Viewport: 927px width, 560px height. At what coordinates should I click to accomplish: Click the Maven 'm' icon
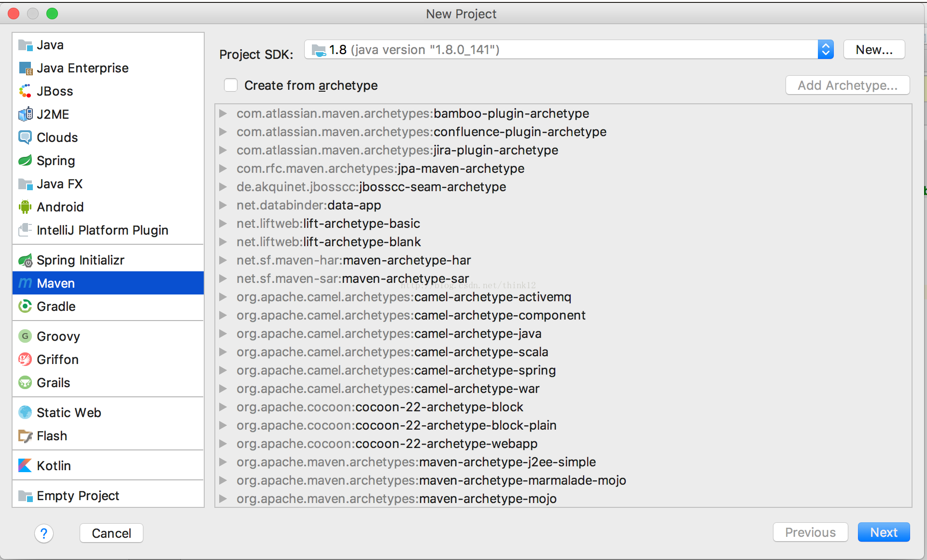(25, 283)
